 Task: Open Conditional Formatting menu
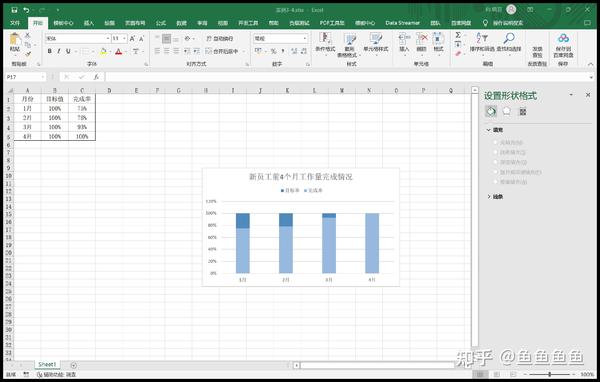pos(325,43)
